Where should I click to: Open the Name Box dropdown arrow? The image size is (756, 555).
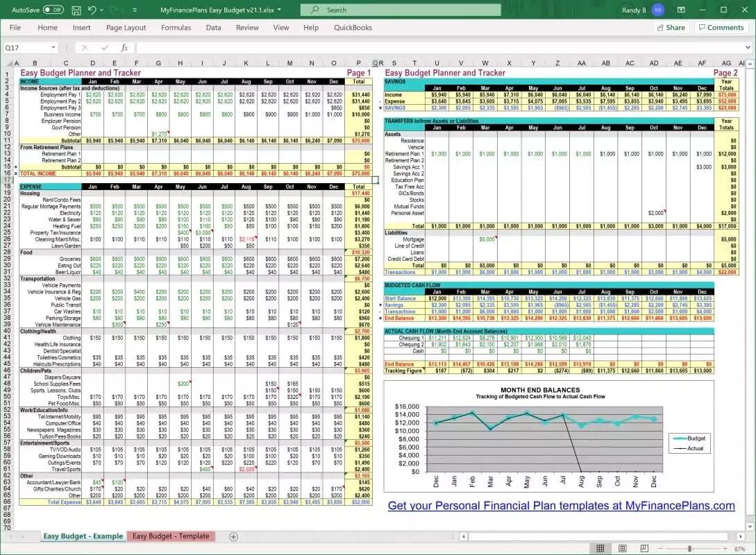pyautogui.click(x=53, y=48)
